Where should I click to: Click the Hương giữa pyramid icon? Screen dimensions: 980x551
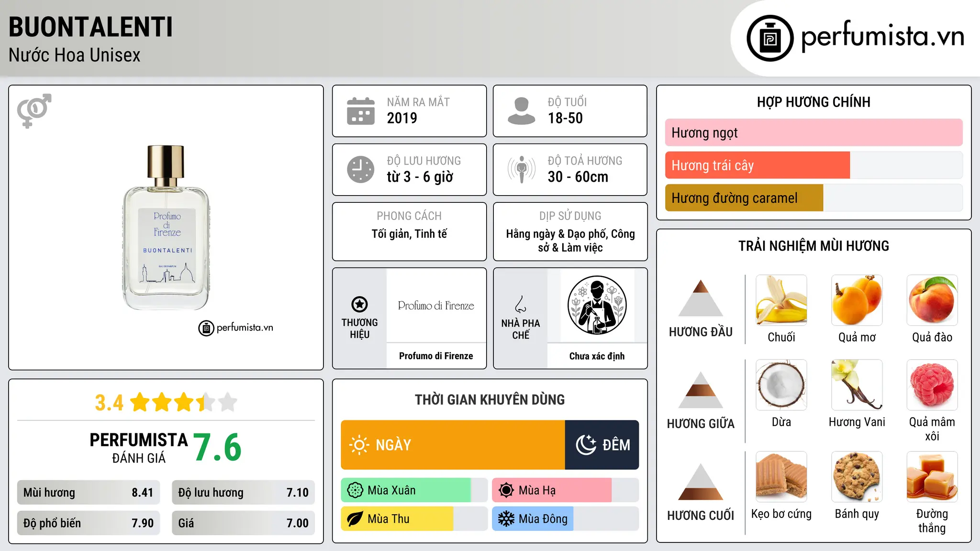point(701,390)
